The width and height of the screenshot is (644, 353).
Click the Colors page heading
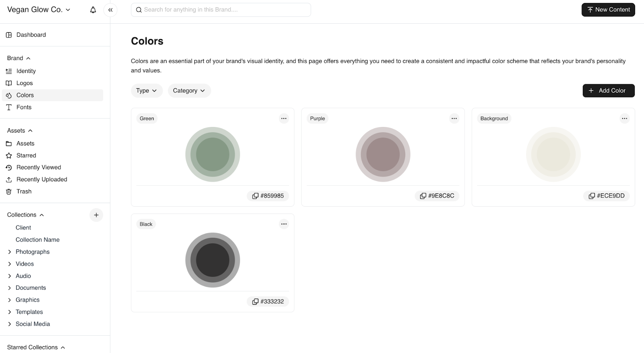click(x=147, y=41)
